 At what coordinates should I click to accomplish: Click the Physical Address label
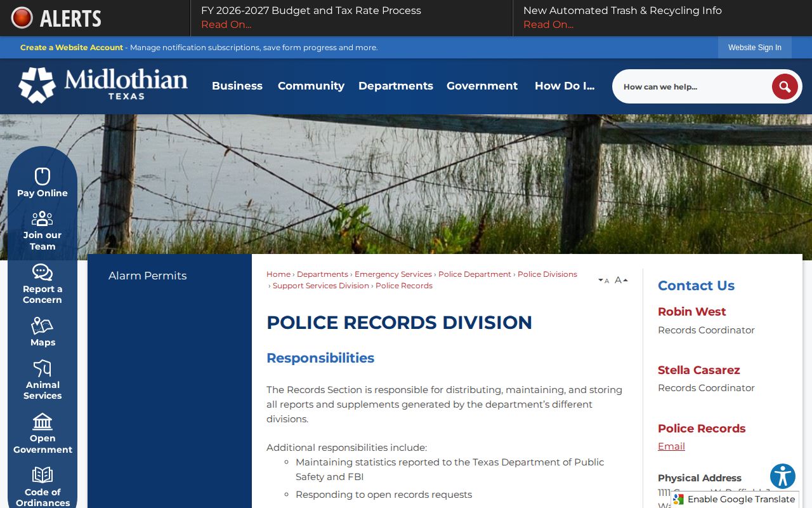click(x=699, y=478)
